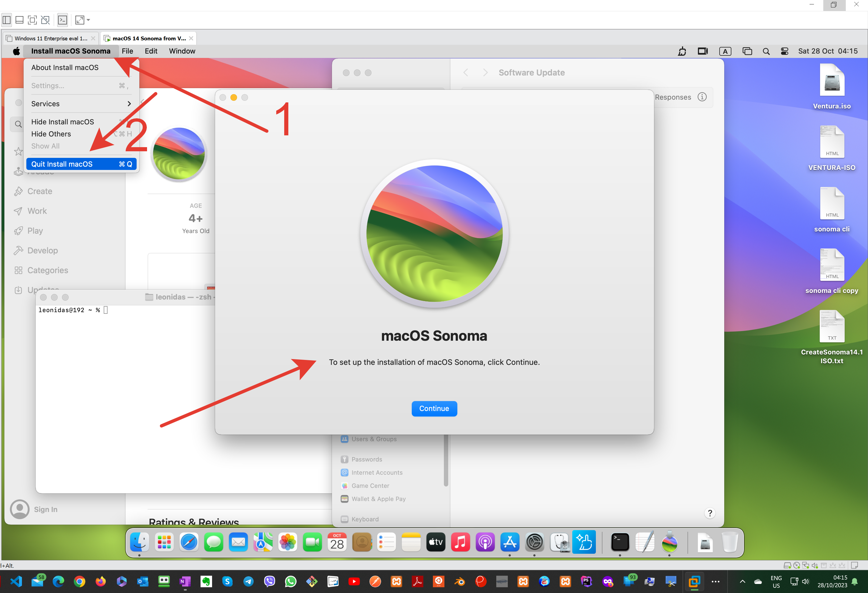Toggle VMware library sidebar view icon
This screenshot has width=868, height=593.
coord(7,20)
